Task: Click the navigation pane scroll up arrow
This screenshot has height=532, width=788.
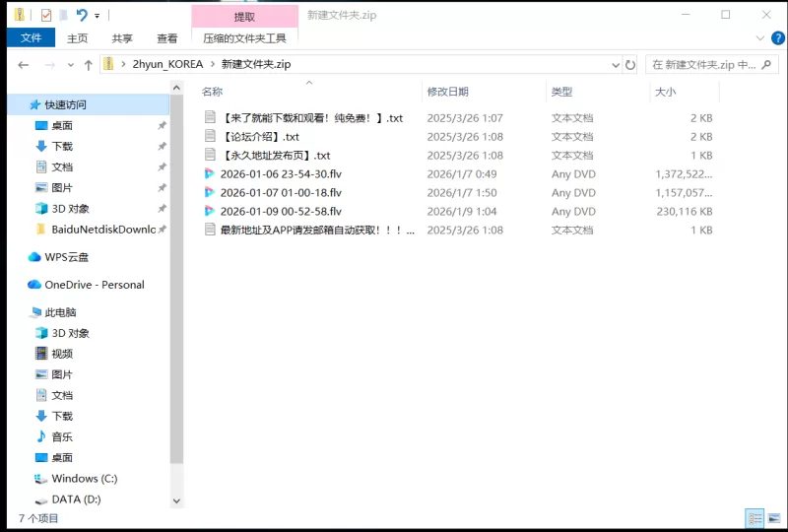Action: [x=176, y=88]
